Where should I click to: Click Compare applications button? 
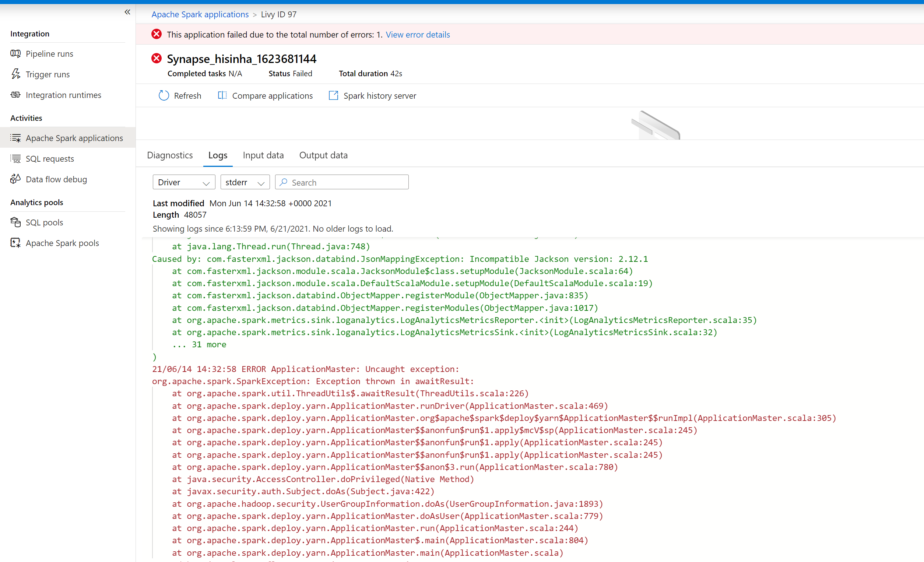coord(265,96)
